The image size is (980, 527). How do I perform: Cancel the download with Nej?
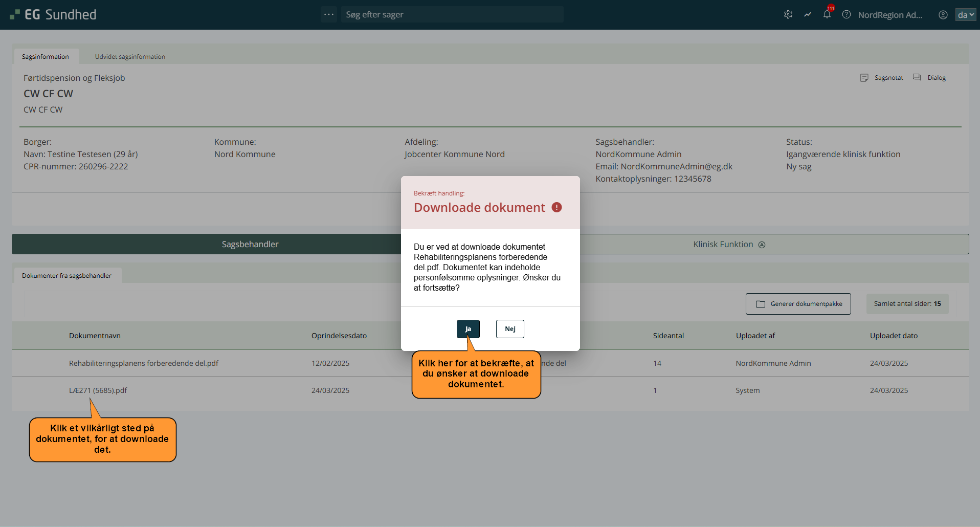coord(510,329)
